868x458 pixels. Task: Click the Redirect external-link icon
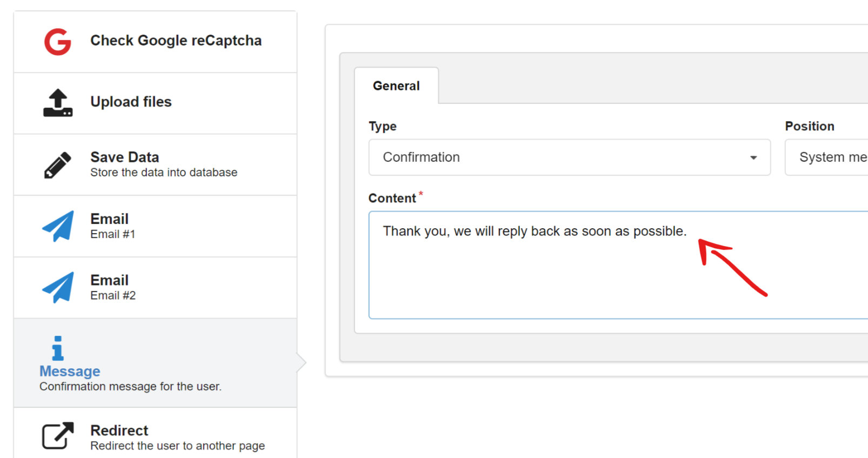point(58,435)
